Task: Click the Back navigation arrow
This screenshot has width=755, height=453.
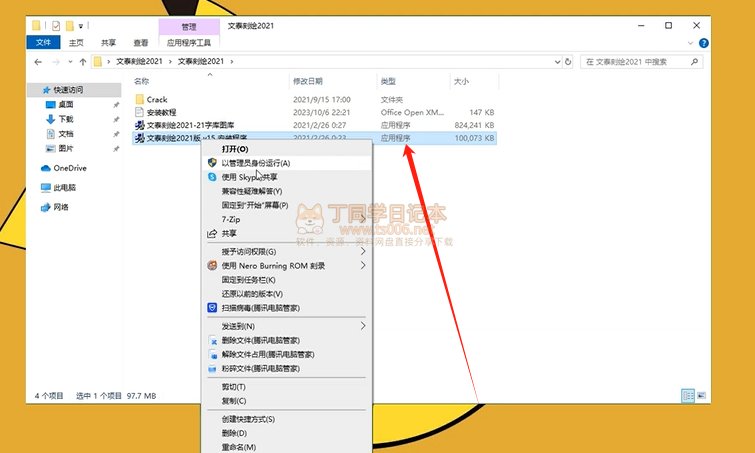Action: click(38, 62)
